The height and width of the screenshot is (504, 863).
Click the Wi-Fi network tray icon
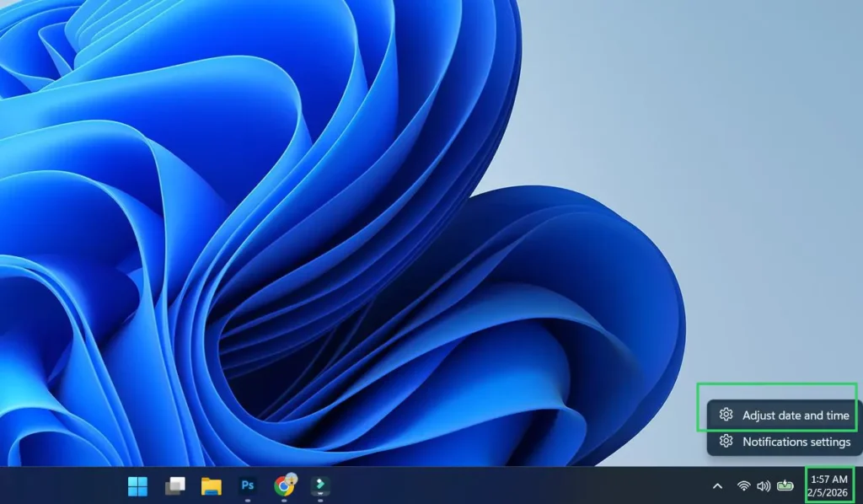pos(742,485)
